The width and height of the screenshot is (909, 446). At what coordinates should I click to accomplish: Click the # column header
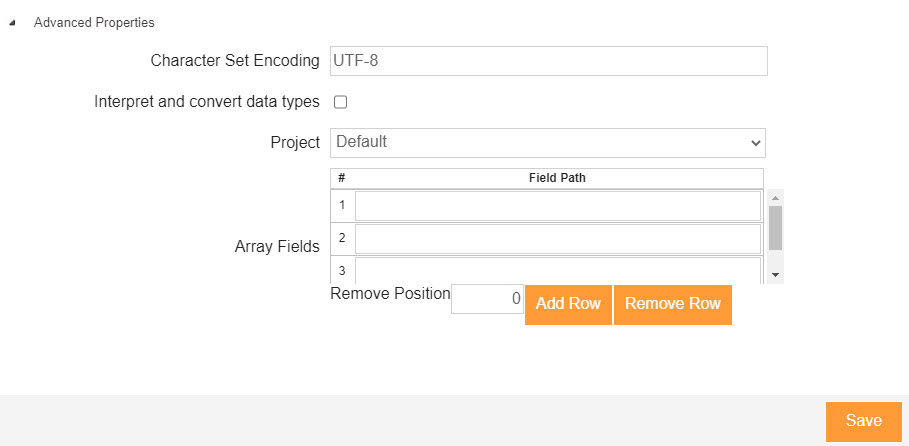(342, 178)
